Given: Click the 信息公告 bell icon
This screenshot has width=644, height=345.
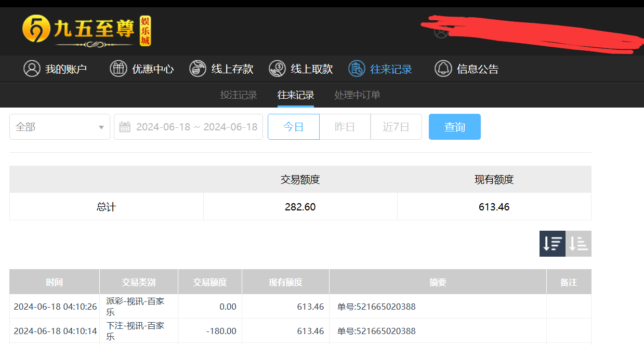Looking at the screenshot, I should (x=443, y=69).
